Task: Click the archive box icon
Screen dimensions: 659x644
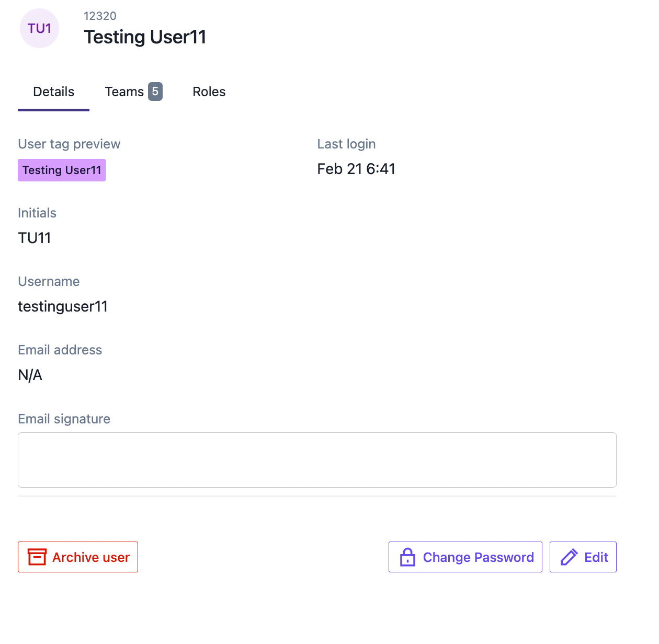Action: (37, 557)
